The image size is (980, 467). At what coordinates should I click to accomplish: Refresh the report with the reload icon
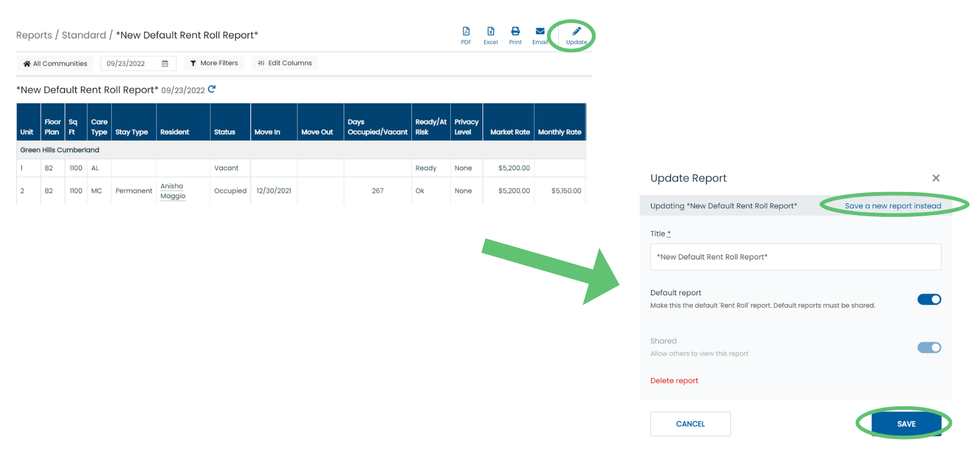(x=212, y=89)
